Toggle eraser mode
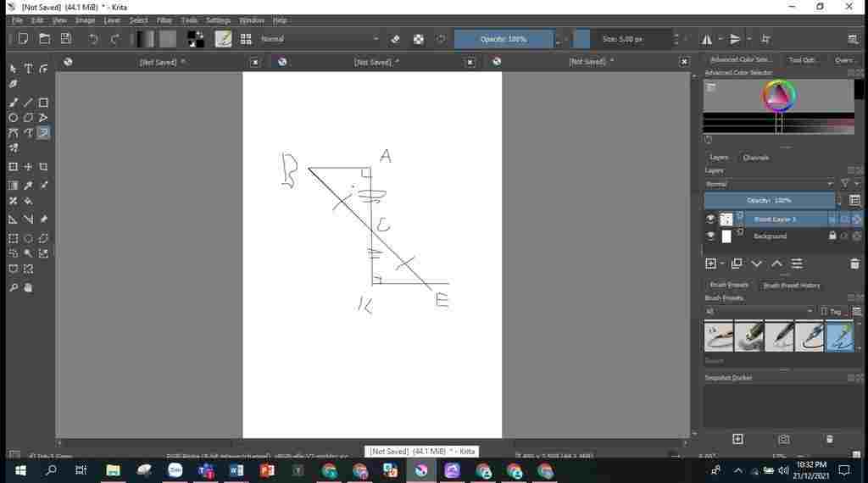 pyautogui.click(x=395, y=39)
